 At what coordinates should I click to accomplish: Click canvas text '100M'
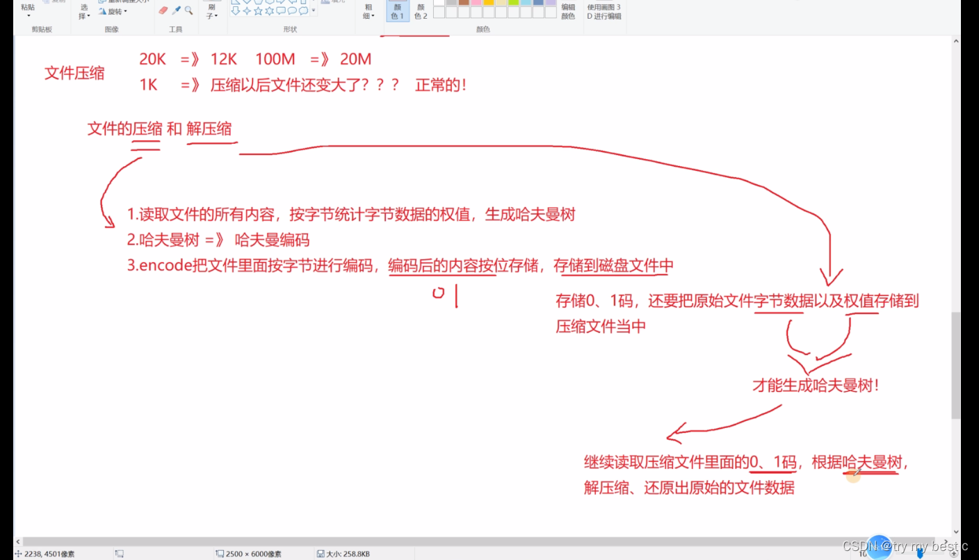(275, 60)
